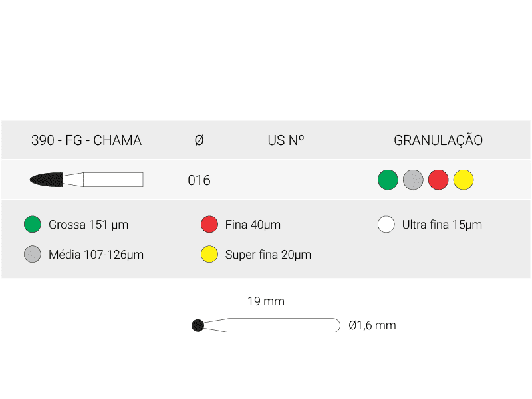Click the black round tip of the shank diagram
This screenshot has width=532, height=399.
point(198,325)
